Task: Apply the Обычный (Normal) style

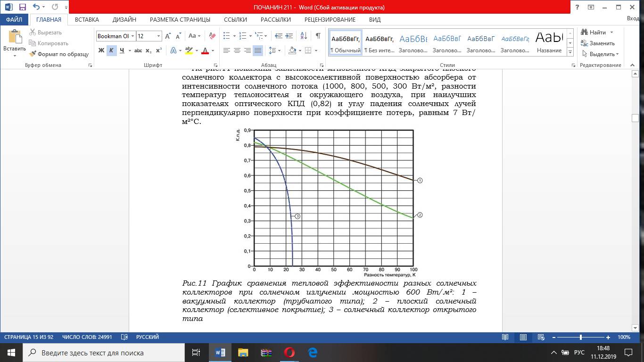Action: tap(346, 43)
